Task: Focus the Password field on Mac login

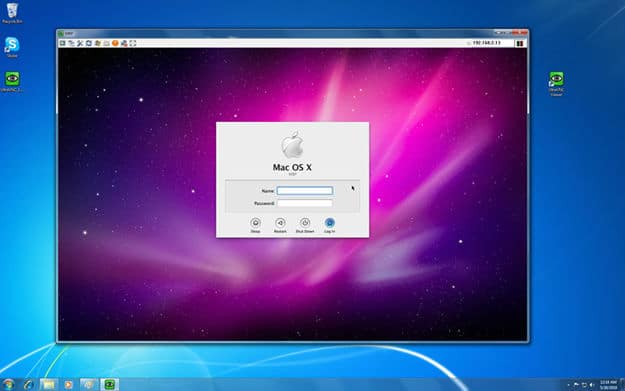Action: (x=305, y=203)
